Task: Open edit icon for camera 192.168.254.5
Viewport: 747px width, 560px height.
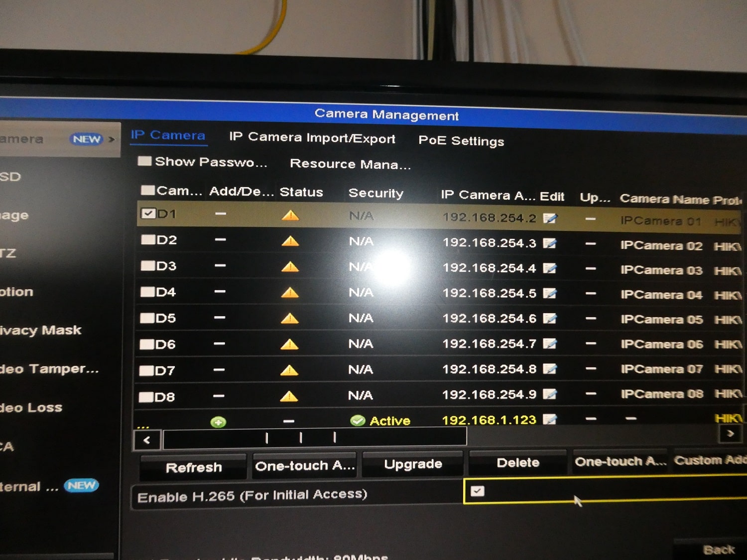Action: [x=549, y=293]
